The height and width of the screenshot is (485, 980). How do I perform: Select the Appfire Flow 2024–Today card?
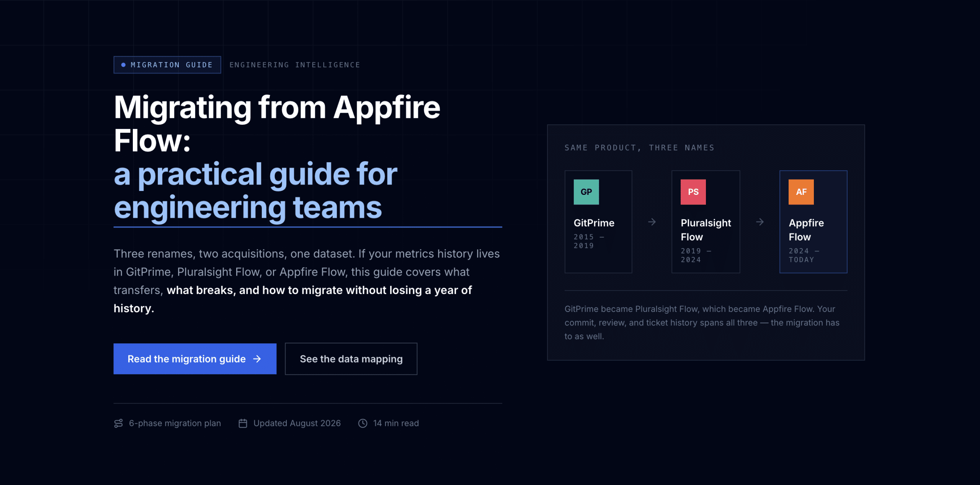tap(813, 222)
